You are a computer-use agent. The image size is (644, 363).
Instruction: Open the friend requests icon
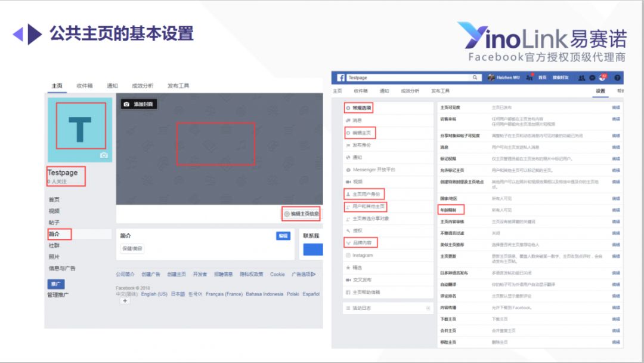[581, 78]
